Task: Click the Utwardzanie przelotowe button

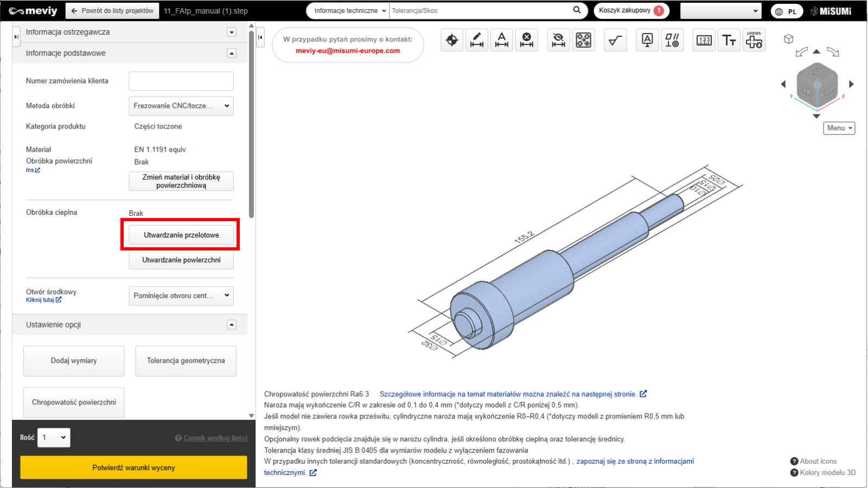Action: coord(181,235)
